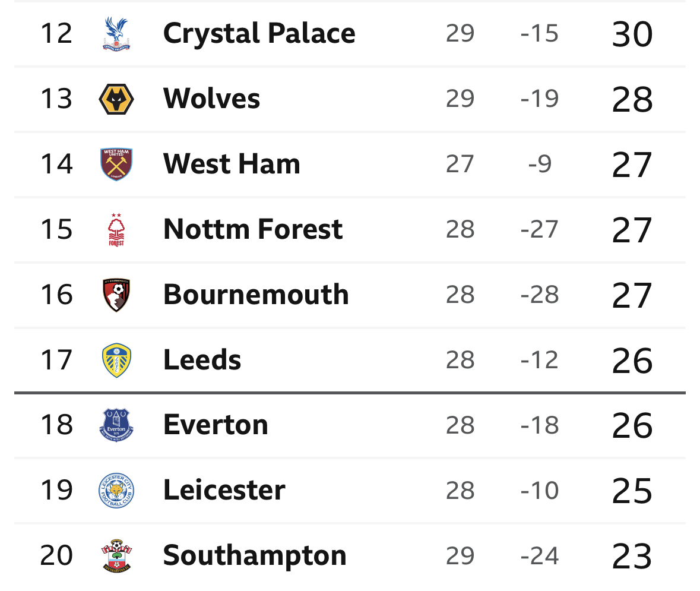Select the Leeds team name

point(202,360)
